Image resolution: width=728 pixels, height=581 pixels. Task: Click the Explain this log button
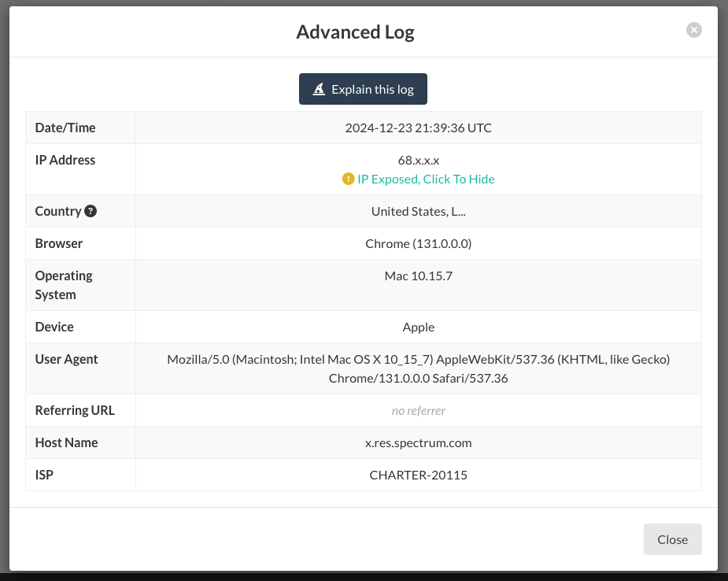click(363, 89)
